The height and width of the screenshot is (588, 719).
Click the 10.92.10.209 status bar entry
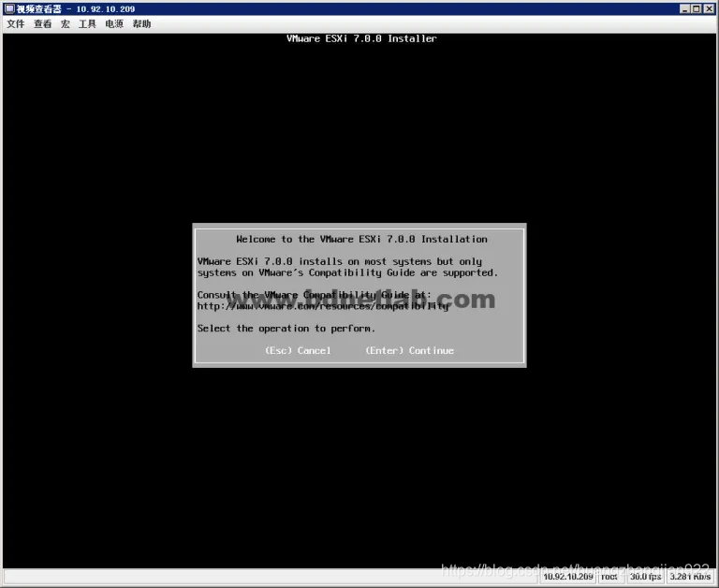tap(567, 577)
